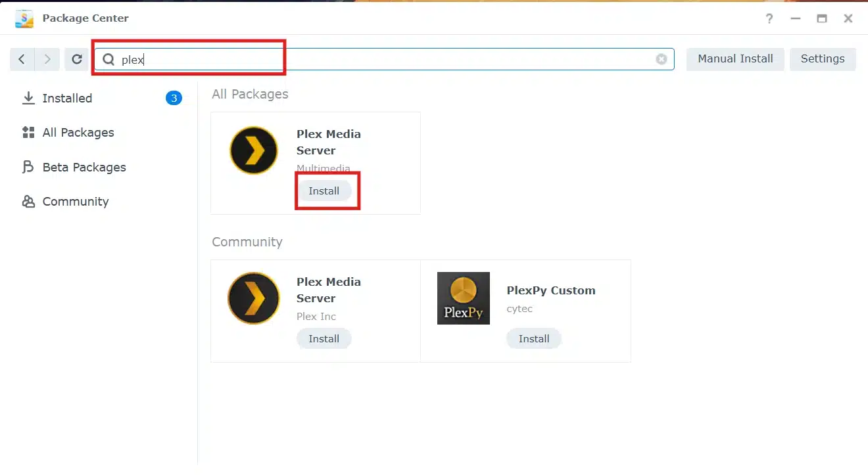Viewport: 868px width, 475px height.
Task: Click the Package Center app icon
Action: click(24, 18)
